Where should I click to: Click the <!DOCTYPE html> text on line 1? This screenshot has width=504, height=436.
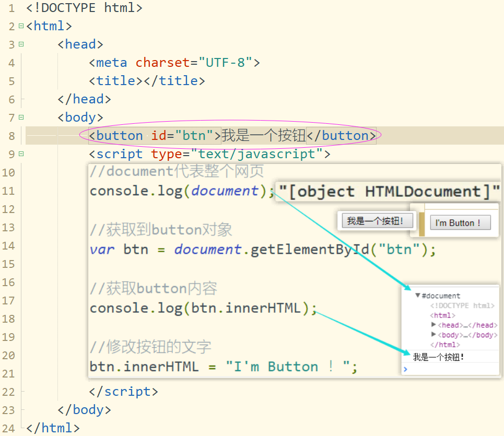[84, 8]
